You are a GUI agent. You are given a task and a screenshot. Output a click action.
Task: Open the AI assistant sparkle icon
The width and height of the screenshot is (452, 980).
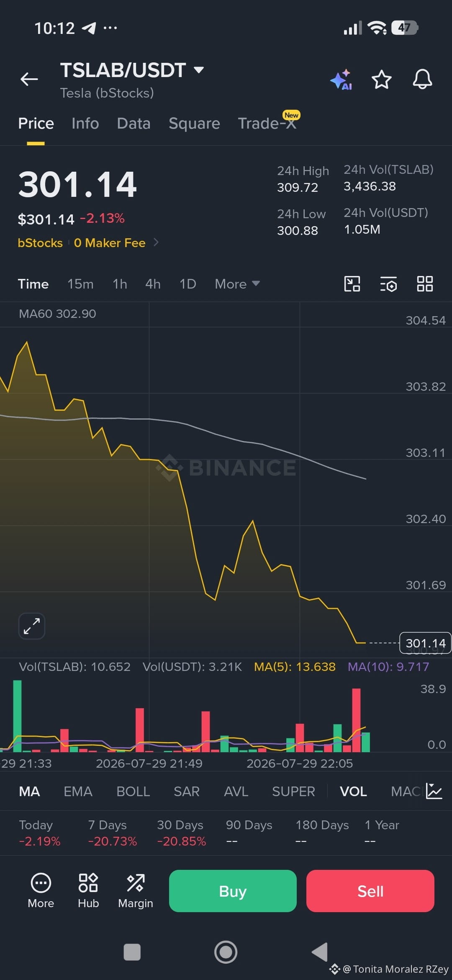[341, 79]
